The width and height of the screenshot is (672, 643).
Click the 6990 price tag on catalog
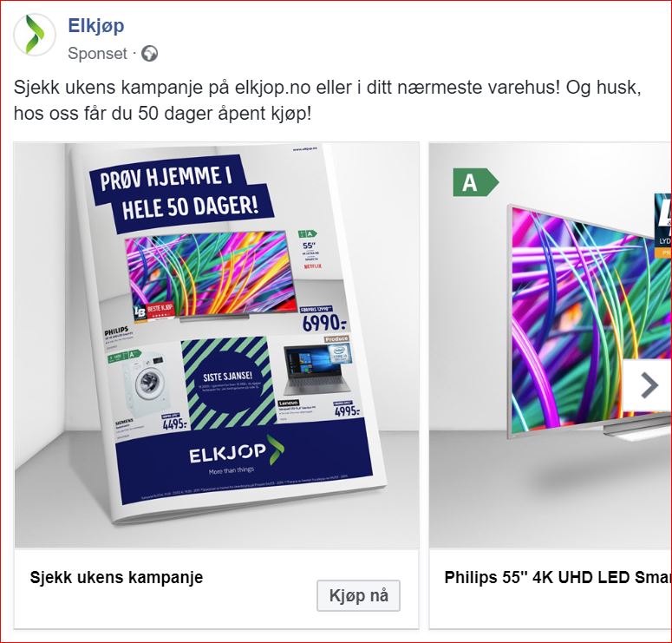tap(323, 323)
